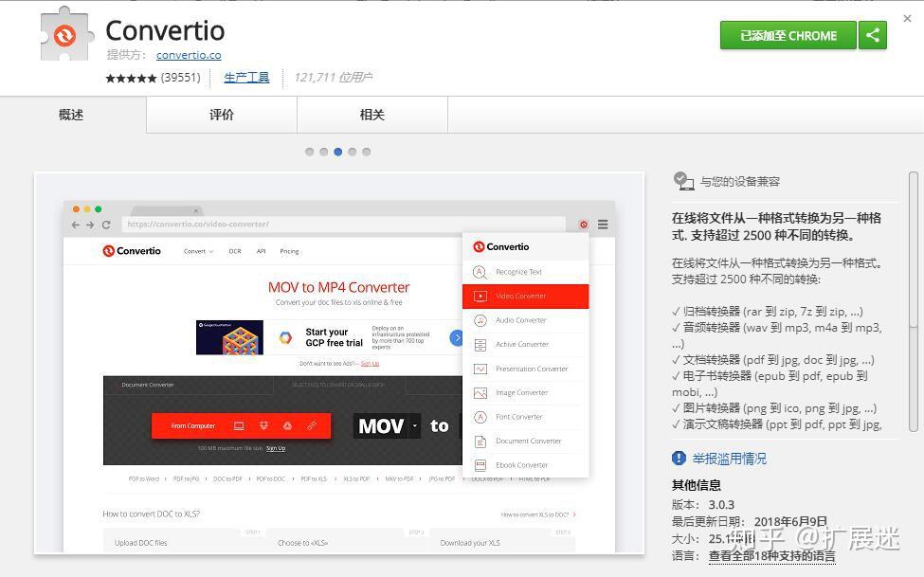Click the PDF to Word quick link
The height and width of the screenshot is (577, 924).
(144, 479)
